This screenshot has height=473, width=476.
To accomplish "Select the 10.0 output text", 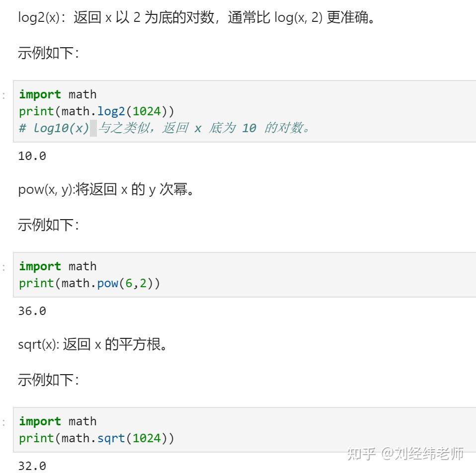I will click(x=32, y=156).
